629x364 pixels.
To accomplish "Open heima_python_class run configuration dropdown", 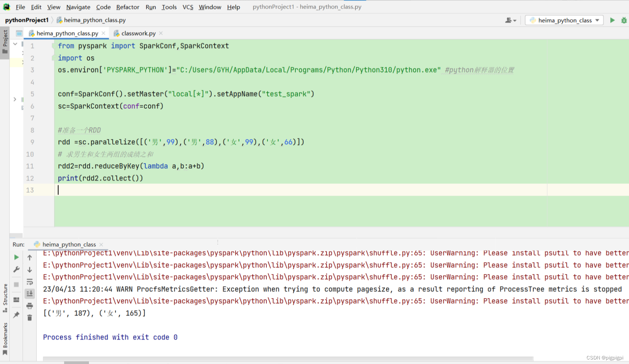I will pyautogui.click(x=564, y=20).
